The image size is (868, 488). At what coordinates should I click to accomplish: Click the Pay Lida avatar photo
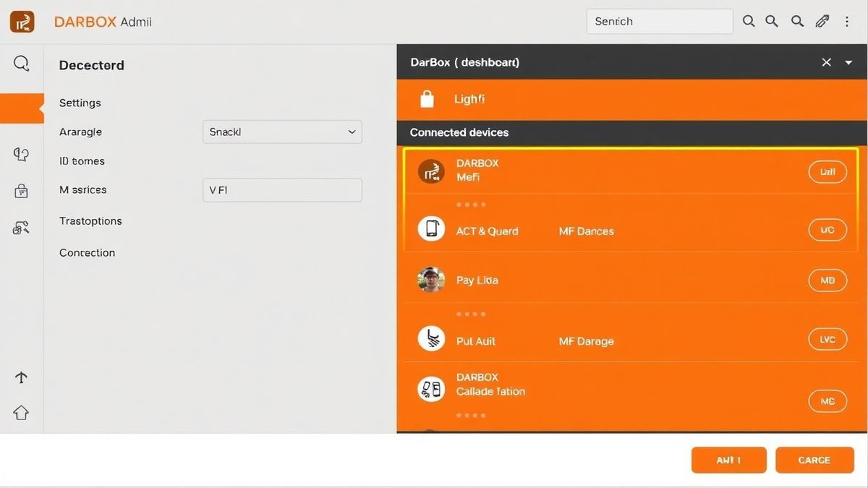[x=431, y=279]
